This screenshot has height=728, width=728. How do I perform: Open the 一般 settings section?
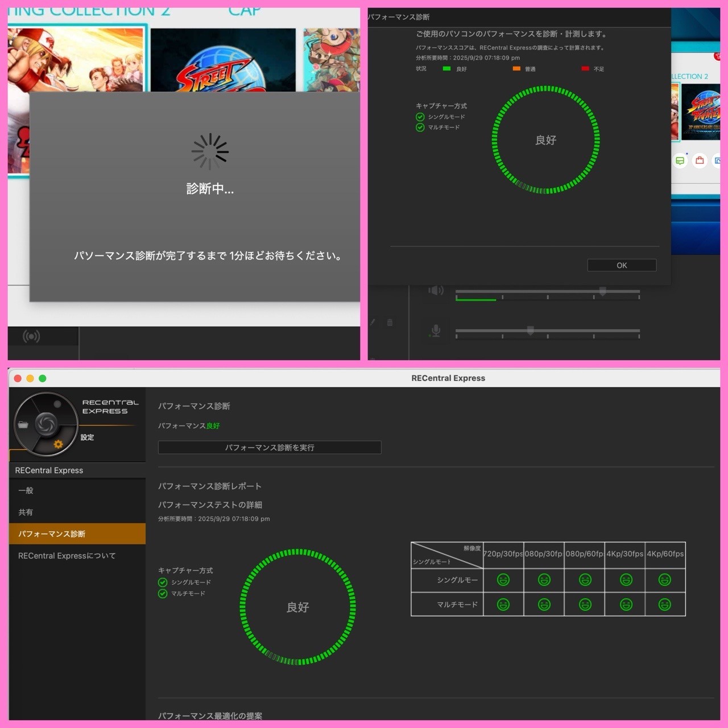pyautogui.click(x=26, y=490)
